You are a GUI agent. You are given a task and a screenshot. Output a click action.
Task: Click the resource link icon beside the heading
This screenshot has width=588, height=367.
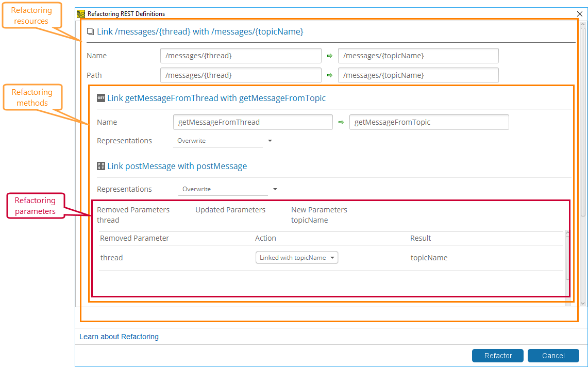click(x=90, y=31)
